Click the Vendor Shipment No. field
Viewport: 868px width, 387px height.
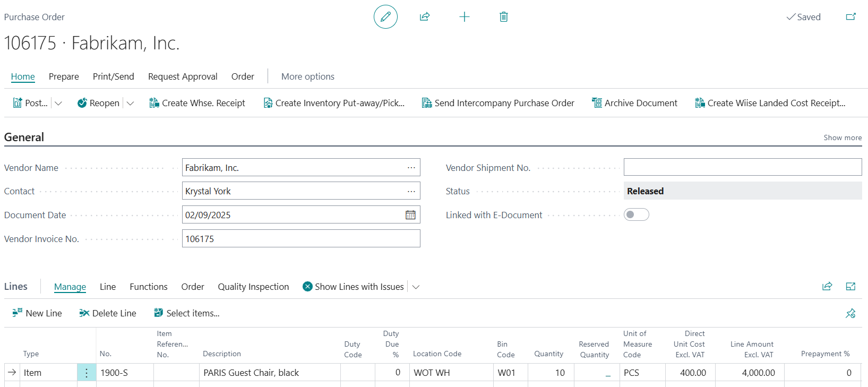pos(742,167)
